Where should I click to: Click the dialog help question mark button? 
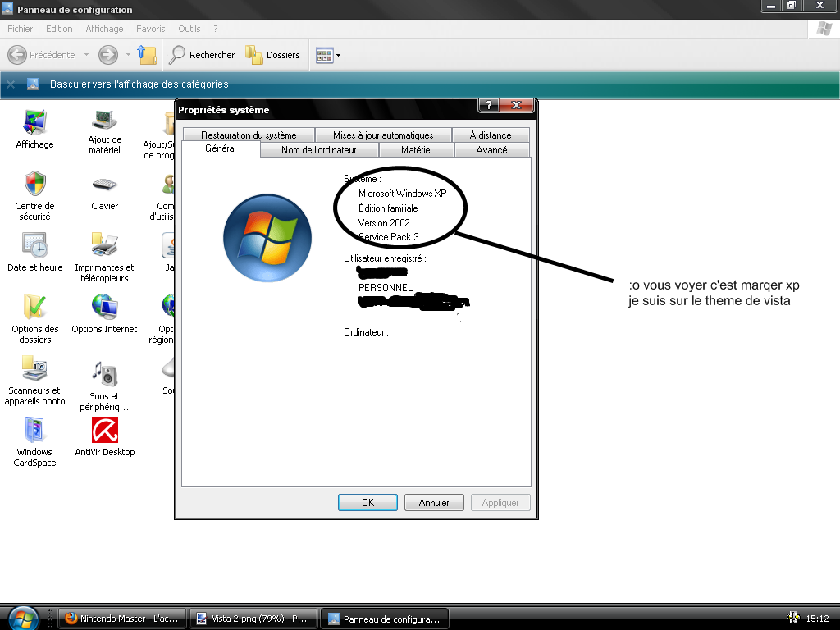[x=489, y=105]
